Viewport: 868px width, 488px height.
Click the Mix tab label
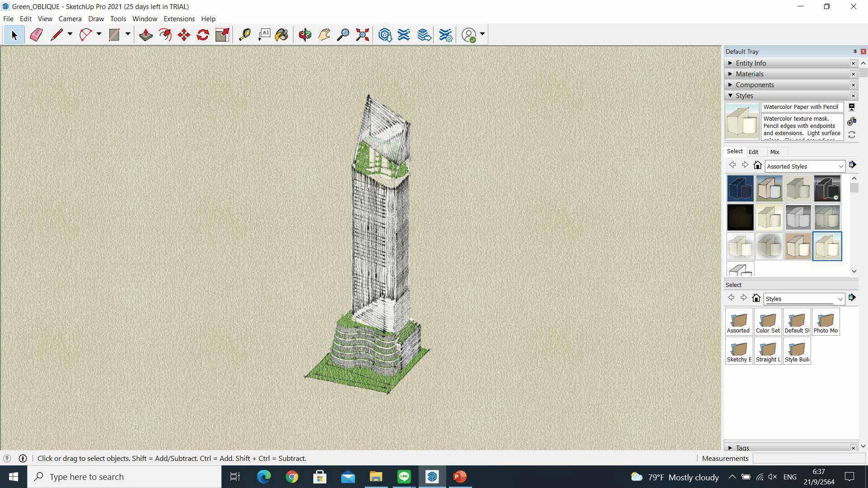click(x=774, y=152)
